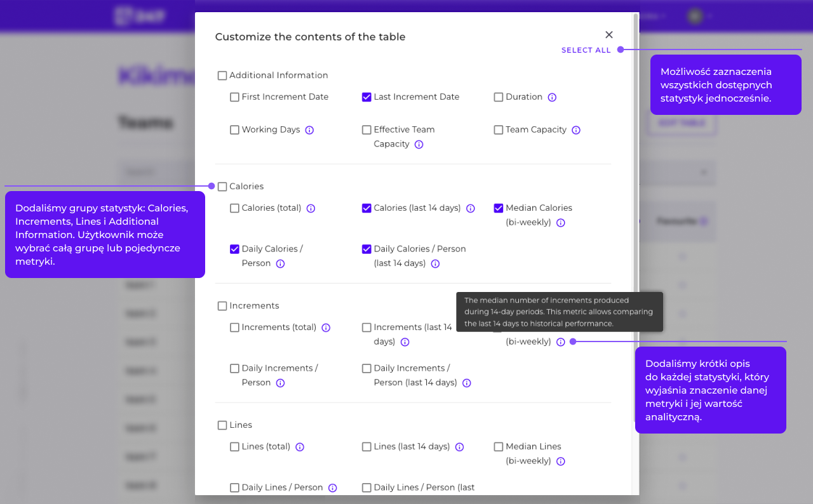Disable the Daily Calories / Person checkbox
Image resolution: width=813 pixels, height=504 pixels.
tap(234, 249)
